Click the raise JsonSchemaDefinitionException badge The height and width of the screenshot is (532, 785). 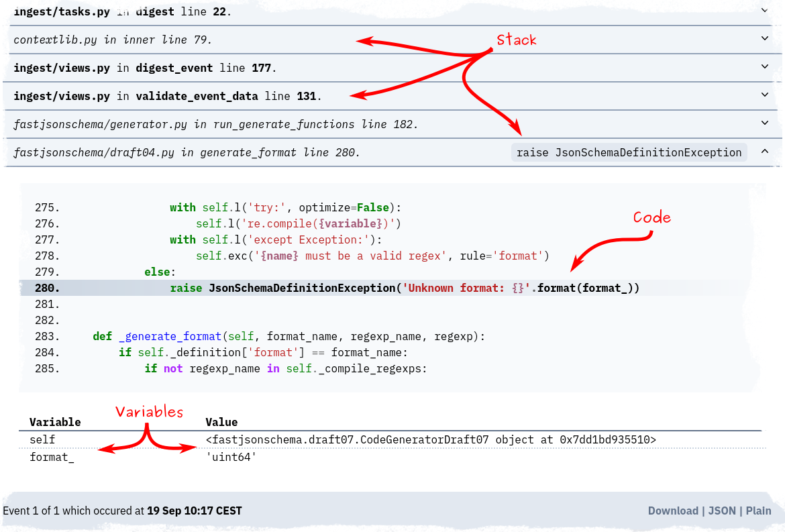(628, 152)
